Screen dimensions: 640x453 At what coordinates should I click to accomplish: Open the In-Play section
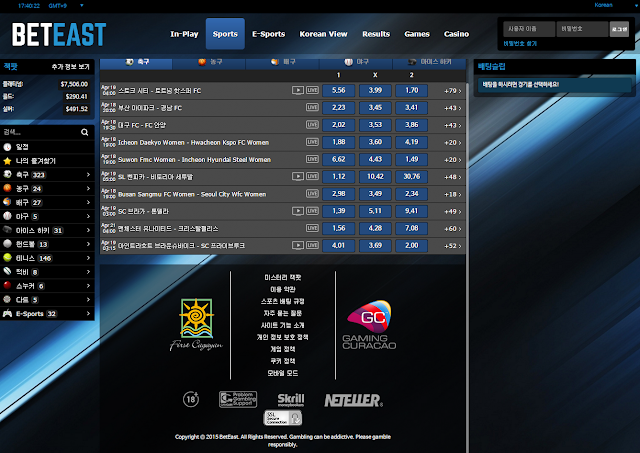(x=184, y=34)
